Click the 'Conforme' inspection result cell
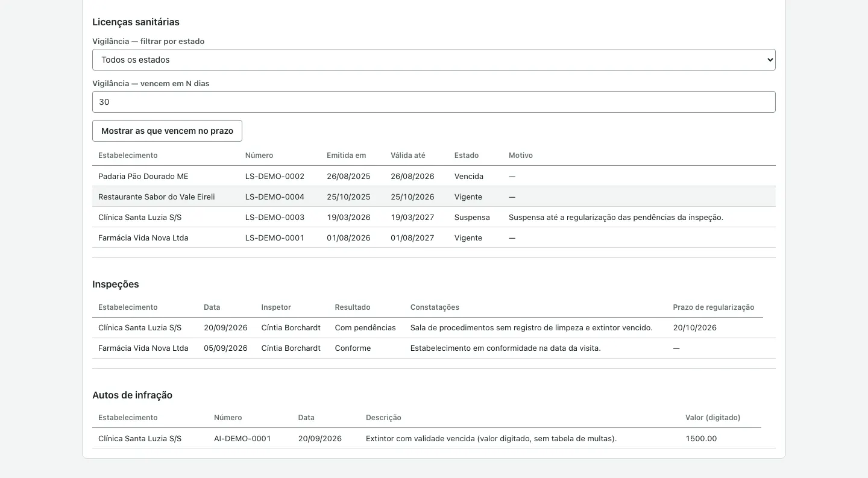The height and width of the screenshot is (478, 868). 353,348
